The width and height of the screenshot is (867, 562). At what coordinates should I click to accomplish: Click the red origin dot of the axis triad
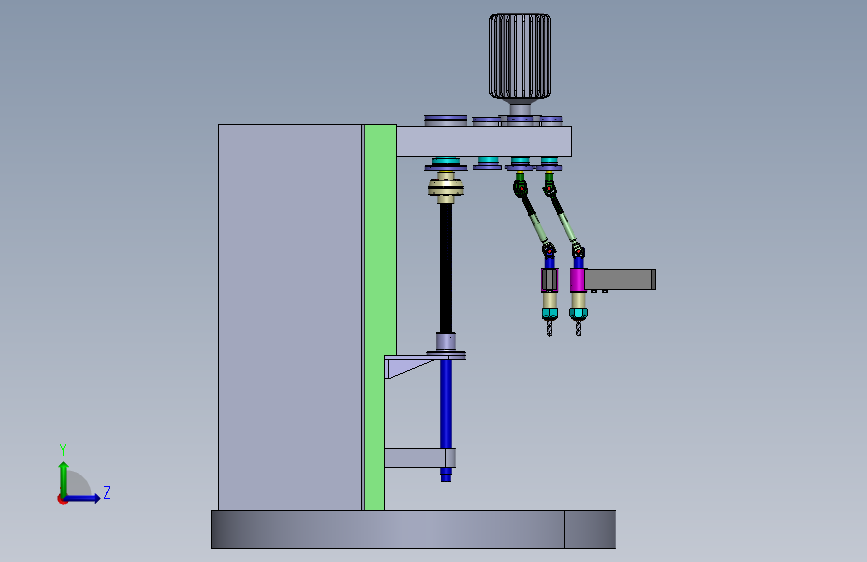62,499
